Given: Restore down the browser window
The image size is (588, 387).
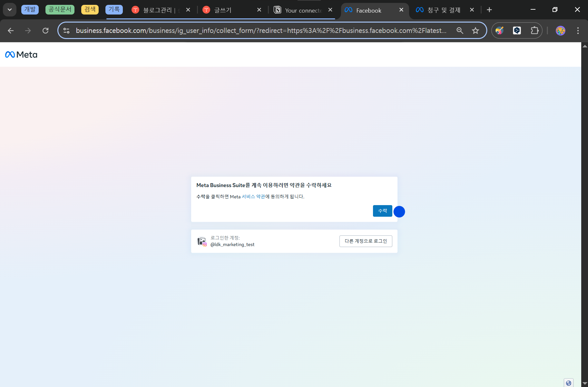Looking at the screenshot, I should coord(555,10).
